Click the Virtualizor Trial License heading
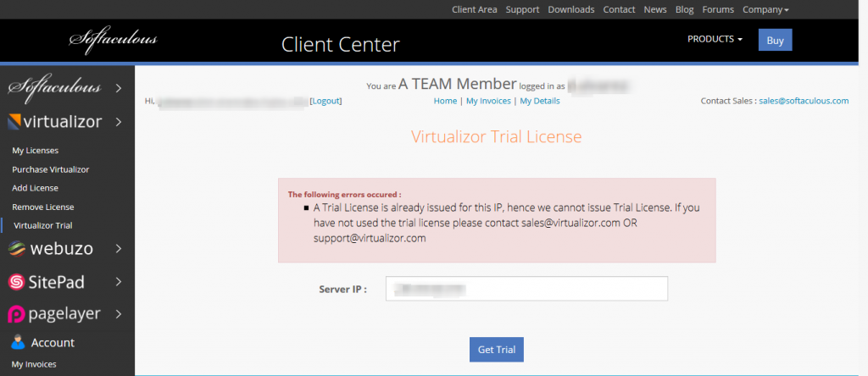This screenshot has height=376, width=868. tap(496, 136)
